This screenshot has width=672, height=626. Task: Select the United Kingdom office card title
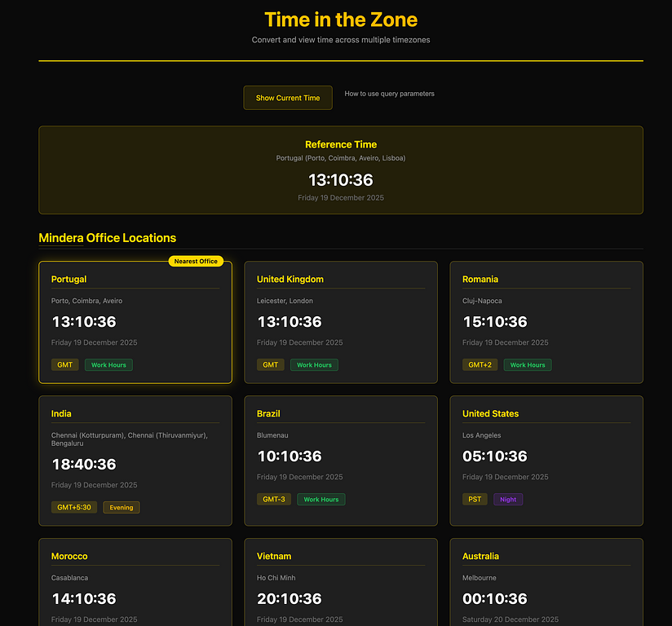coord(290,280)
